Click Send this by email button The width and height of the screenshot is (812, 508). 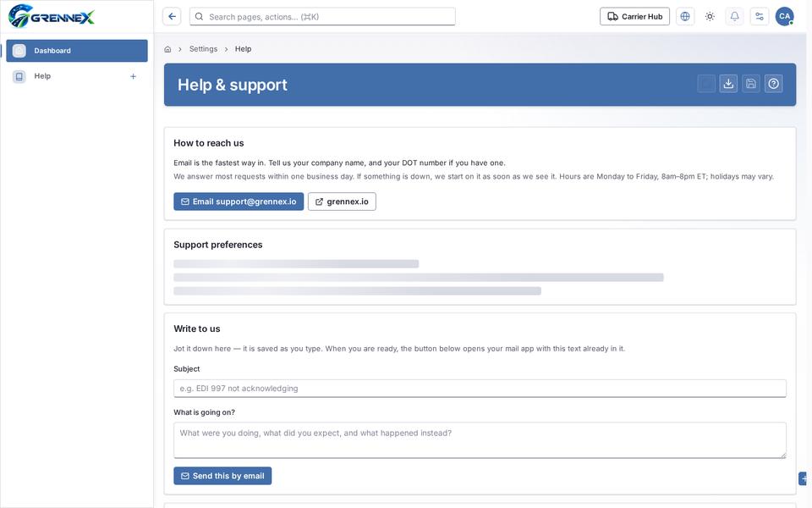222,476
